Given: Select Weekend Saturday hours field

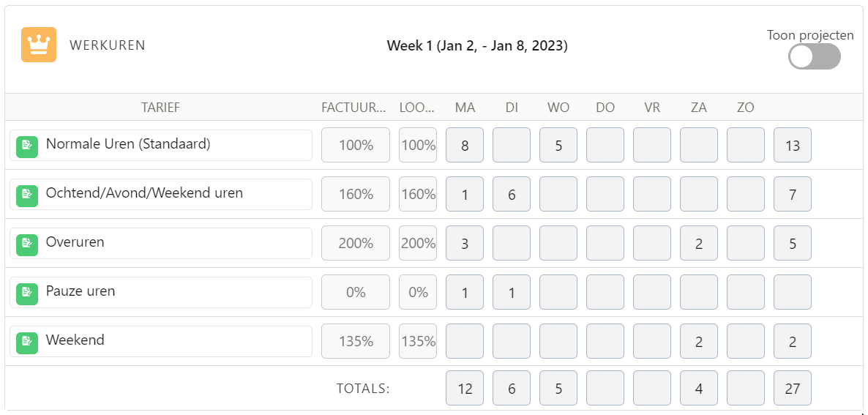Looking at the screenshot, I should click(699, 341).
